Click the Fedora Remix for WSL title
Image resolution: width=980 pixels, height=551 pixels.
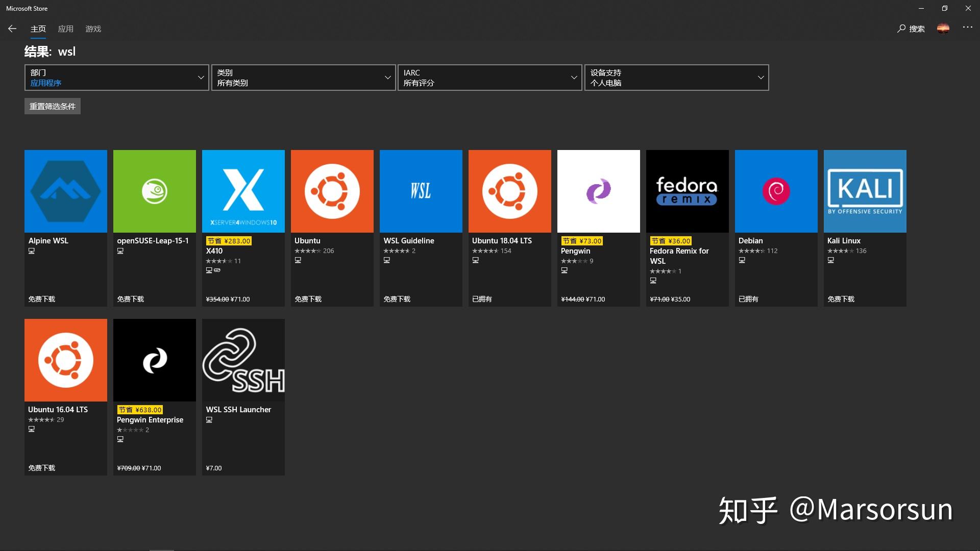679,256
